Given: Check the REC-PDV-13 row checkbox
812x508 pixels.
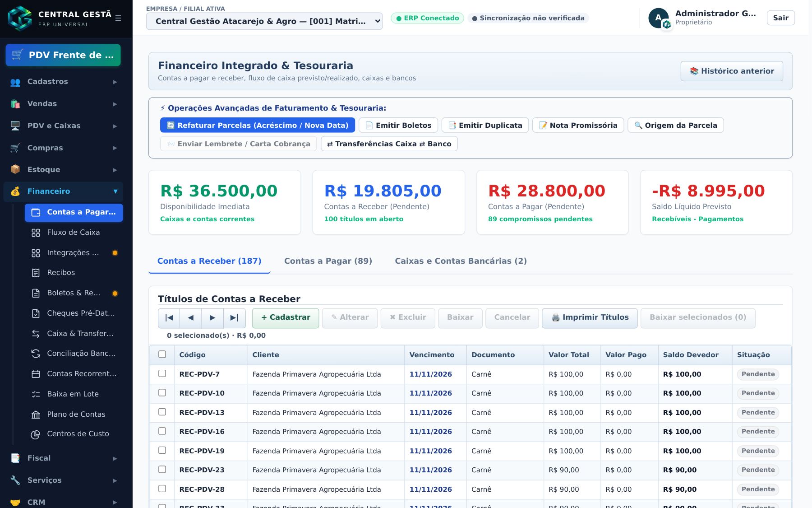Looking at the screenshot, I should [x=162, y=412].
